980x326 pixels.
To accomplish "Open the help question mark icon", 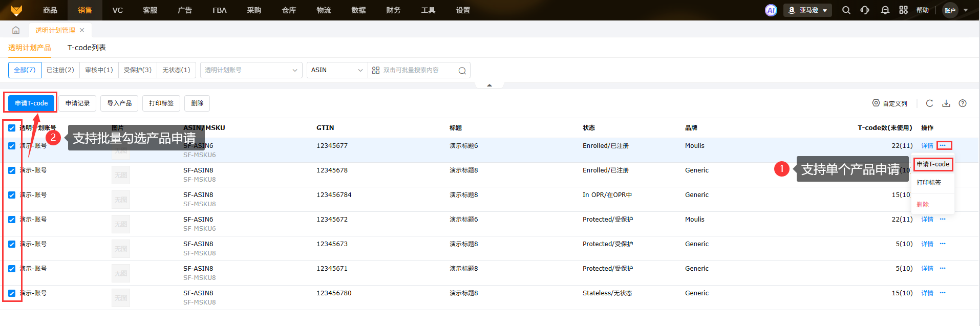I will coord(963,103).
